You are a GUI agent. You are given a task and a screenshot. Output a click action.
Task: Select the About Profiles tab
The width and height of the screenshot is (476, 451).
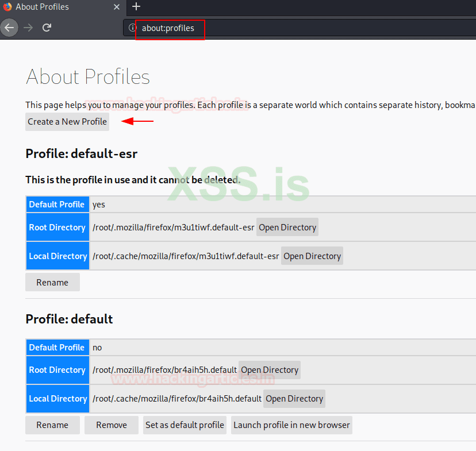(57, 7)
